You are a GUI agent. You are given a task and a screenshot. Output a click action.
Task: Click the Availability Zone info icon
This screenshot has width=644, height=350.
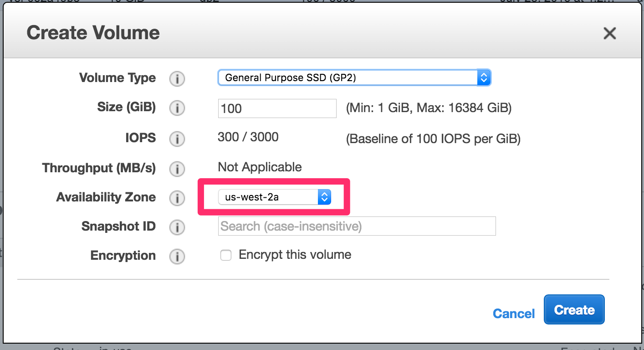(177, 198)
